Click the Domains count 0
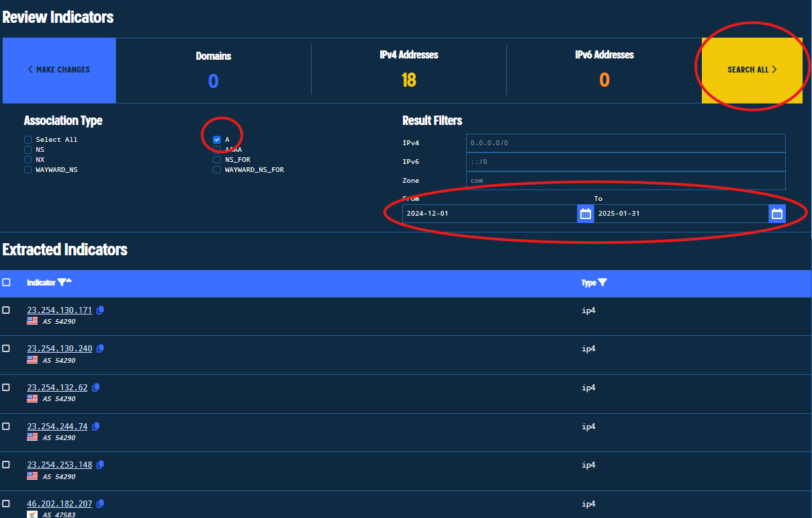812x518 pixels. click(213, 81)
